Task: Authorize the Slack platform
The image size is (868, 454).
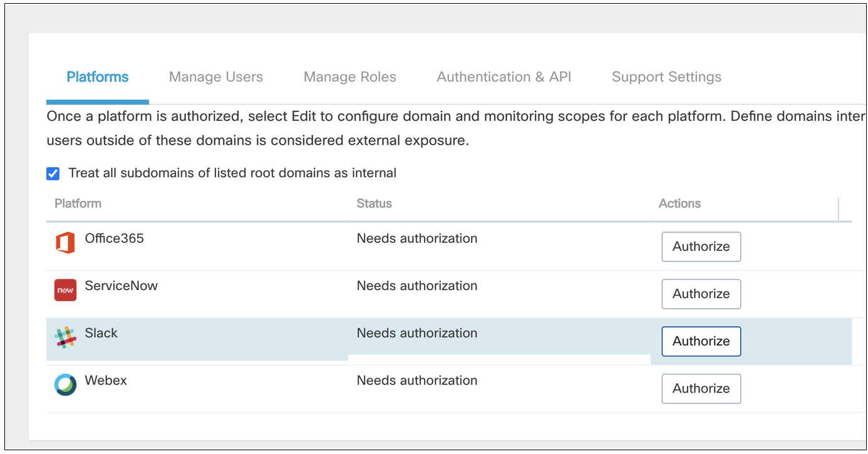Action: click(x=701, y=341)
